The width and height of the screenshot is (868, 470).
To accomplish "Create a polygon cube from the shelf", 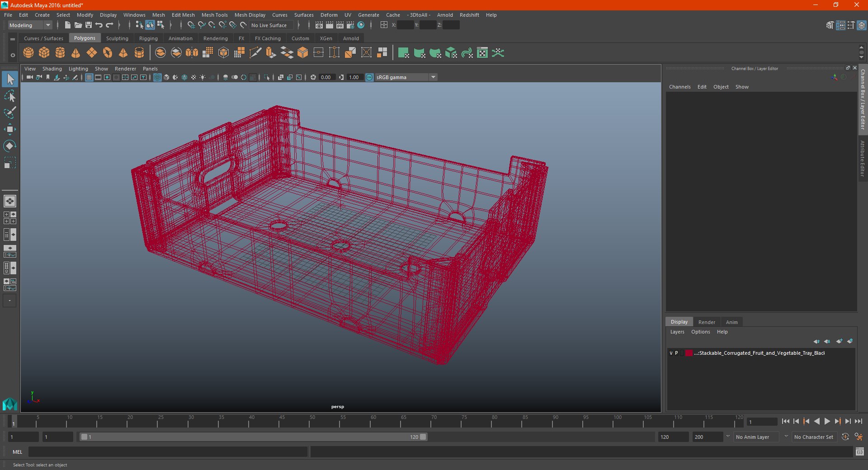I will click(x=44, y=53).
